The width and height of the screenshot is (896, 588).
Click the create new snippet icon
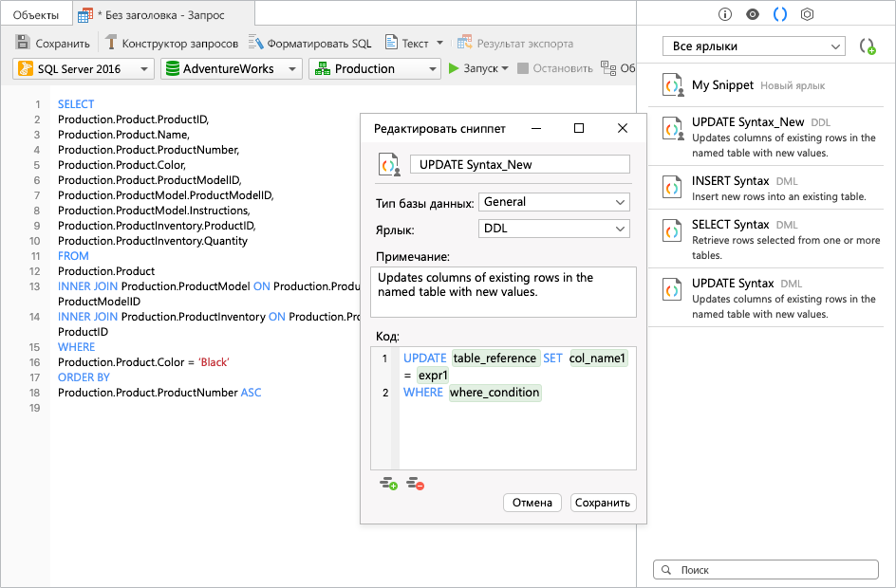(868, 46)
